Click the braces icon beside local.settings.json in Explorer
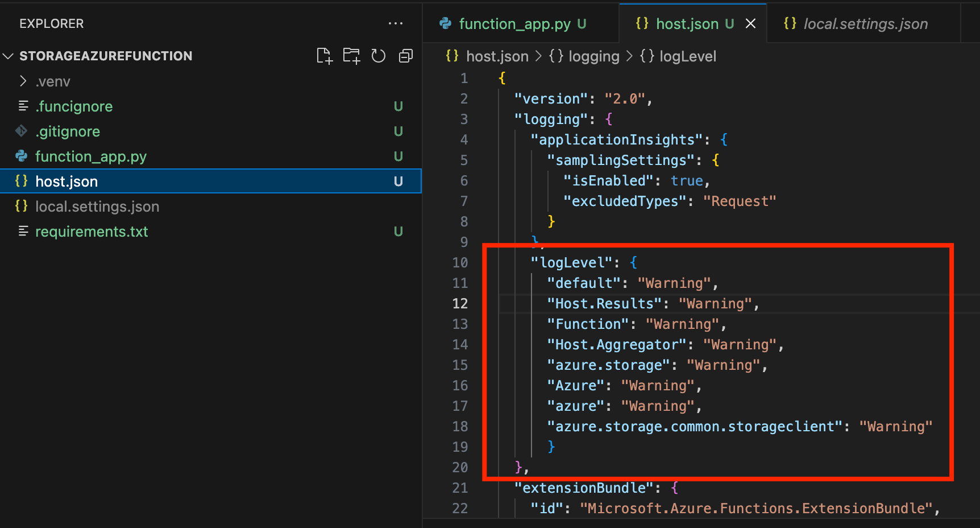980x528 pixels. 22,206
